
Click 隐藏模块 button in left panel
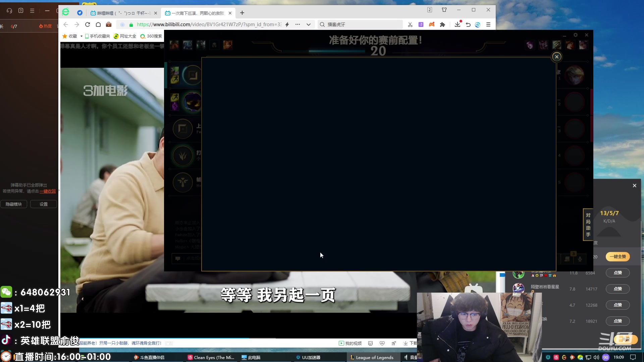tap(14, 204)
